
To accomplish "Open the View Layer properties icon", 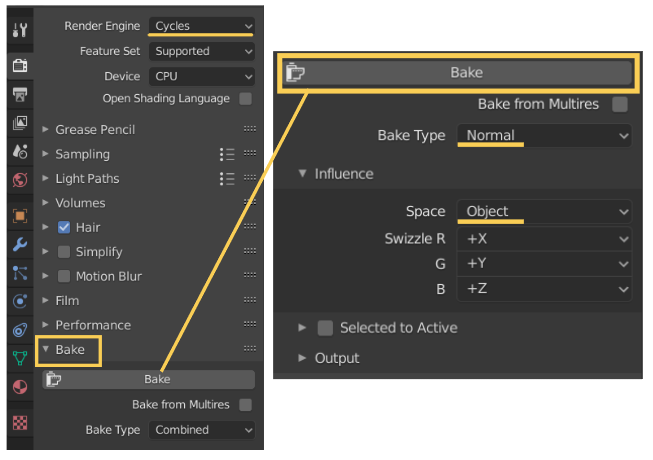I will click(x=20, y=123).
